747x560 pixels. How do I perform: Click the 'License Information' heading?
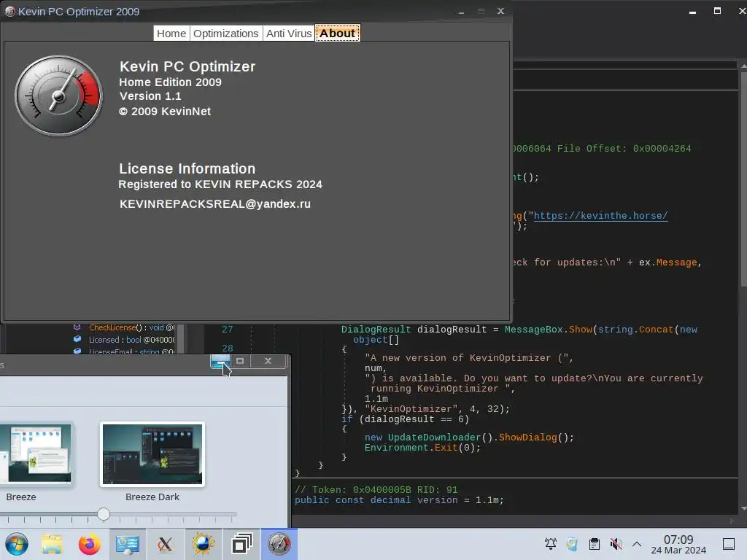[x=187, y=168]
